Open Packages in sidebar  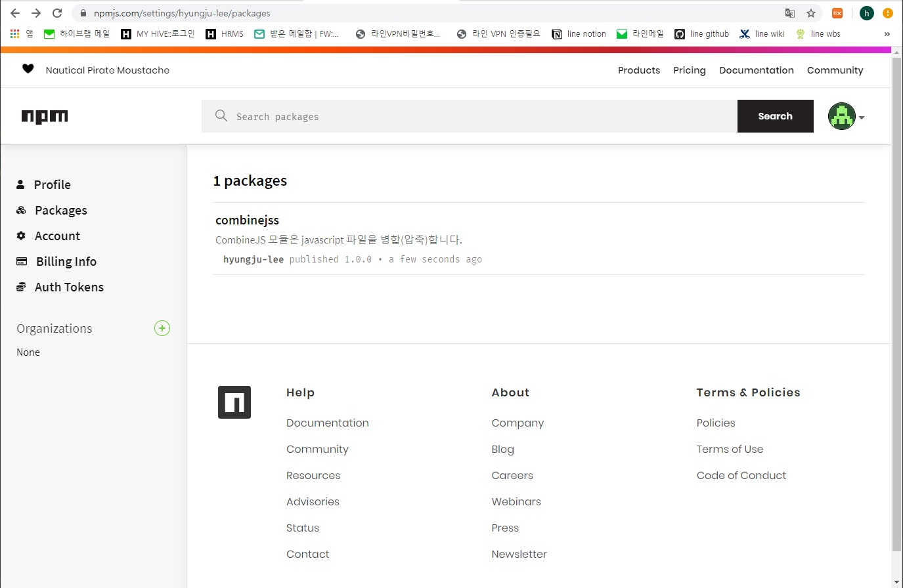pyautogui.click(x=60, y=210)
